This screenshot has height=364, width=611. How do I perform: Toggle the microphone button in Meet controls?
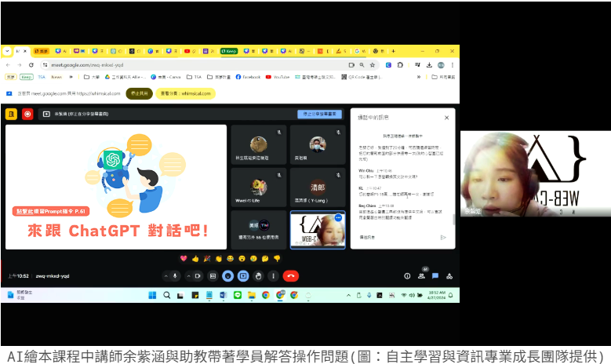pyautogui.click(x=175, y=276)
